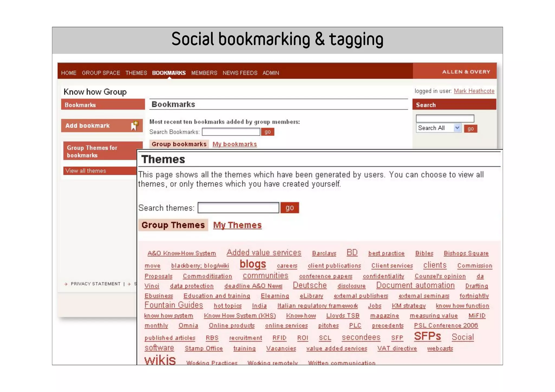Open the clients theme tag
Viewport: 555px width, 392px height.
(x=435, y=265)
